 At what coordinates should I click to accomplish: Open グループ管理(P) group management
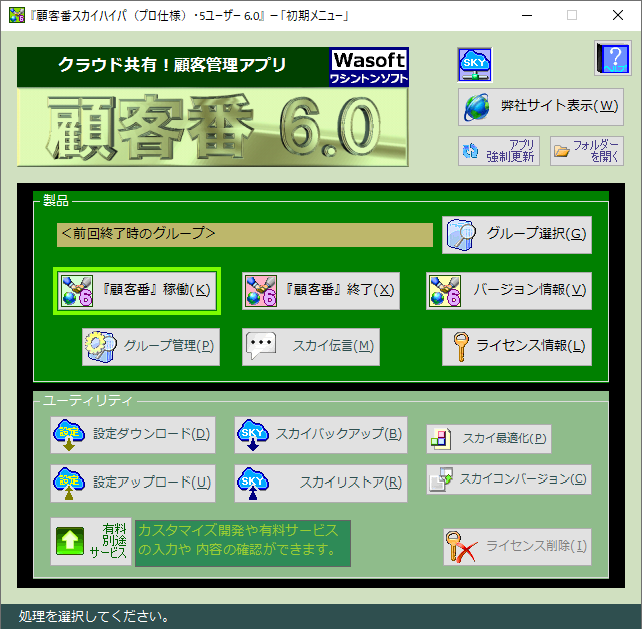click(x=151, y=347)
